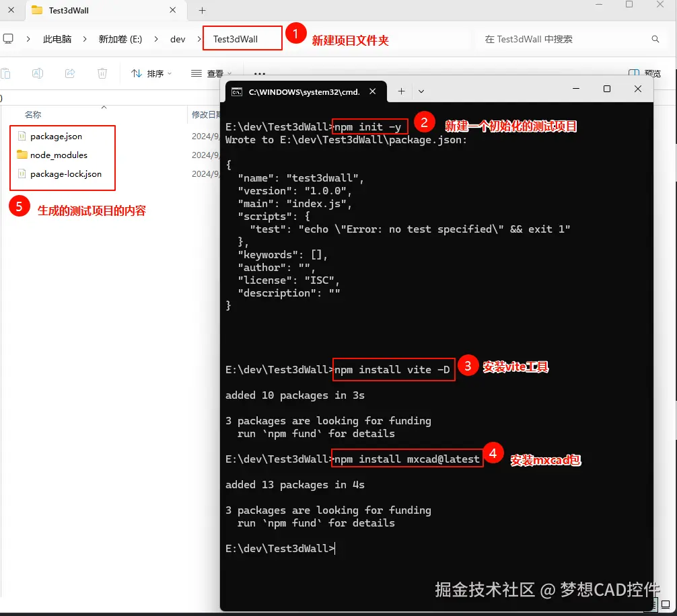The height and width of the screenshot is (616, 677).
Task: Open the terminal profile dropdown chevron
Action: 421,91
